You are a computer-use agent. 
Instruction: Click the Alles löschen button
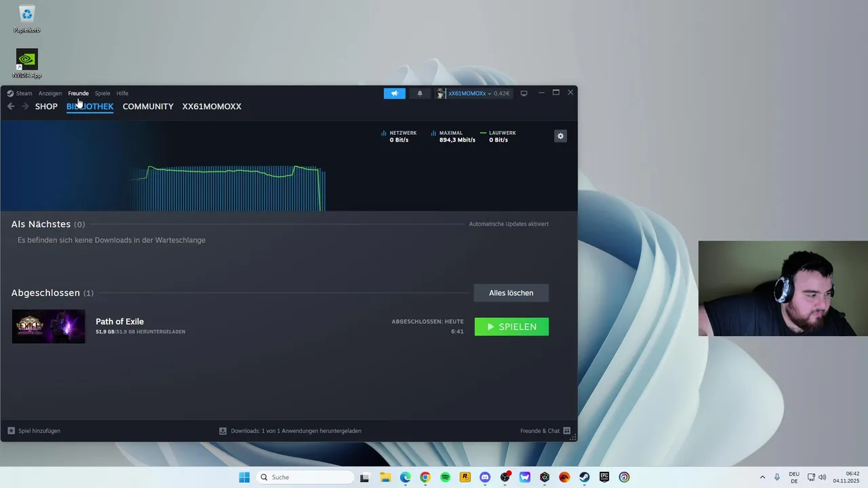pos(511,293)
